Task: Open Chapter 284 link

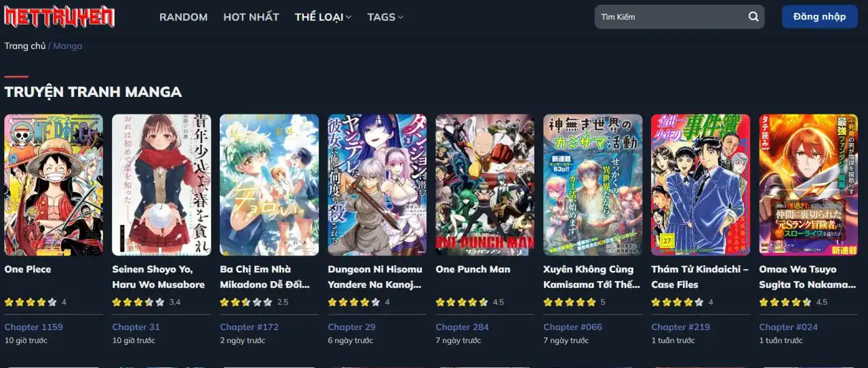Action: (462, 327)
